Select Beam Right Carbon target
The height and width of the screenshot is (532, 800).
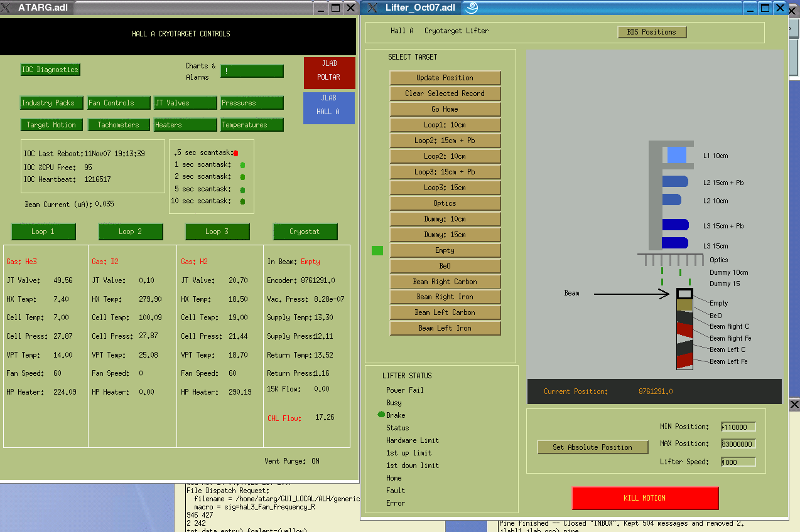coord(445,282)
